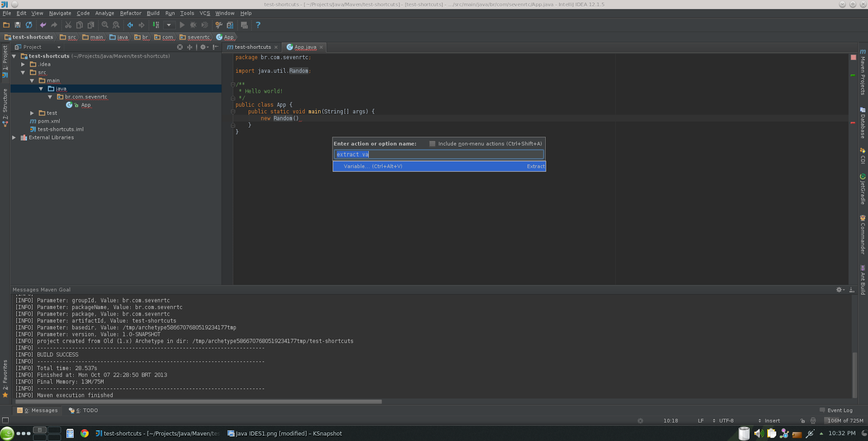868x441 pixels.
Task: Click the scroll from source crosshair icon
Action: click(180, 47)
